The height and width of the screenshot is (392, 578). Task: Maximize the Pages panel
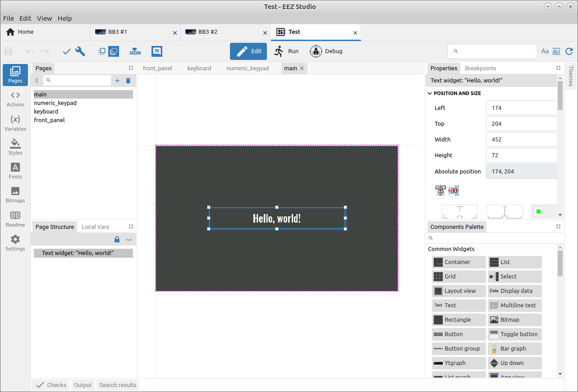pyautogui.click(x=131, y=68)
